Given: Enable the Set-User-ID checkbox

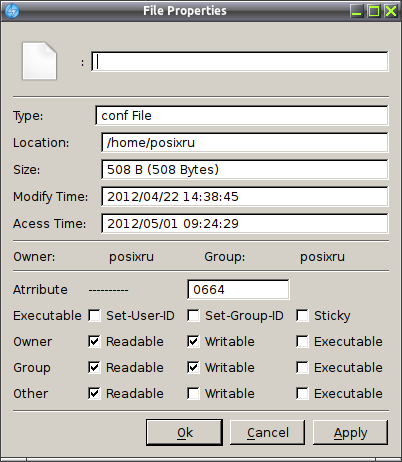Looking at the screenshot, I should click(94, 315).
